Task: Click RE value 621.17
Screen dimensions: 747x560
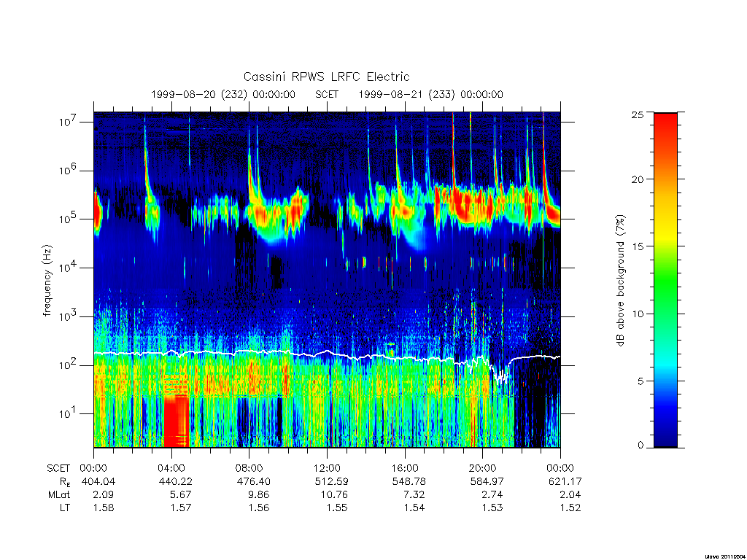Action: tap(565, 481)
